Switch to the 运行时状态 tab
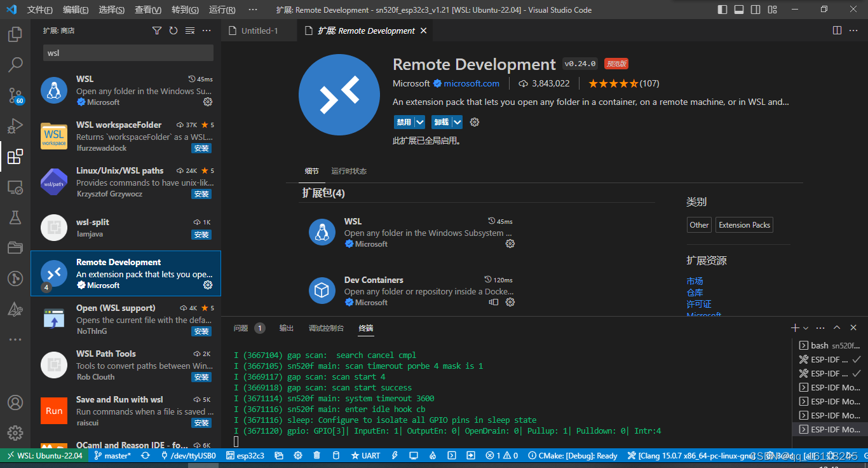Screen dimensions: 868x468 click(349, 171)
